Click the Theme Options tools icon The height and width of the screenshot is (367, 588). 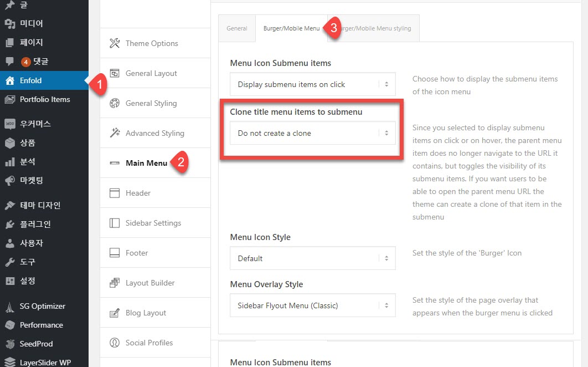pyautogui.click(x=115, y=43)
